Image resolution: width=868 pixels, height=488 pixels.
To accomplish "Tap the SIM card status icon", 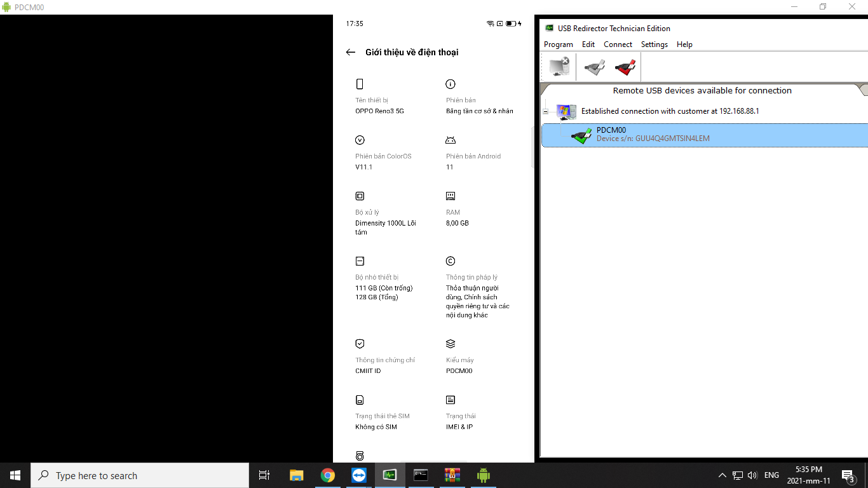I will (x=360, y=400).
